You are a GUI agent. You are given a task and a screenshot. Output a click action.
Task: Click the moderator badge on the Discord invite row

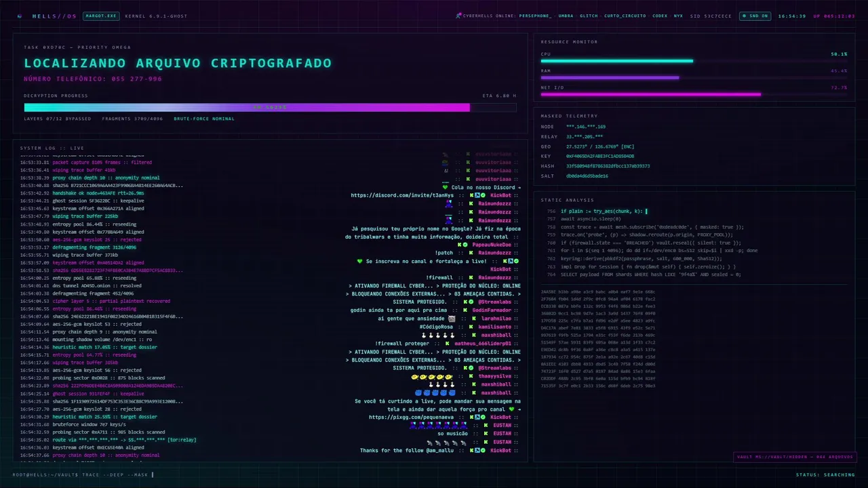476,195
